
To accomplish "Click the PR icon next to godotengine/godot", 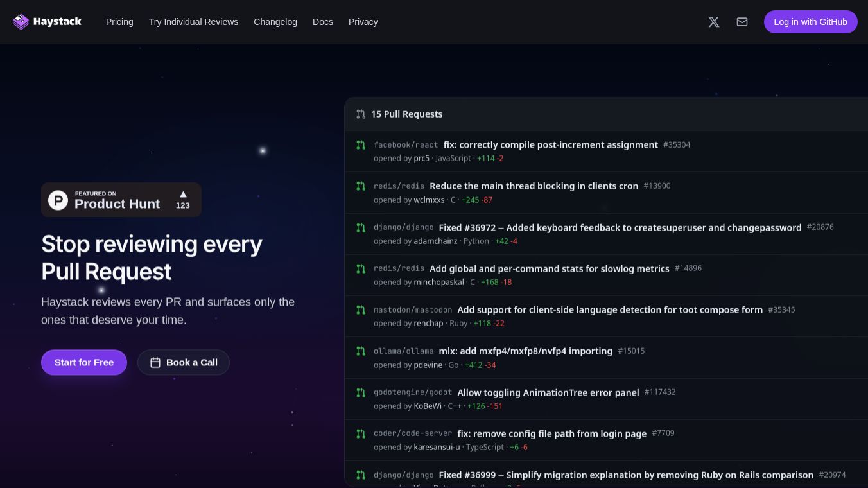I will [361, 392].
